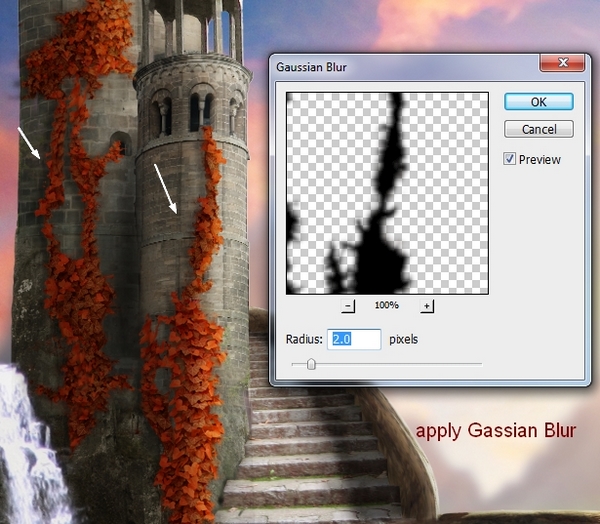Click the "Radius:" label text
The image size is (600, 524).
click(301, 340)
